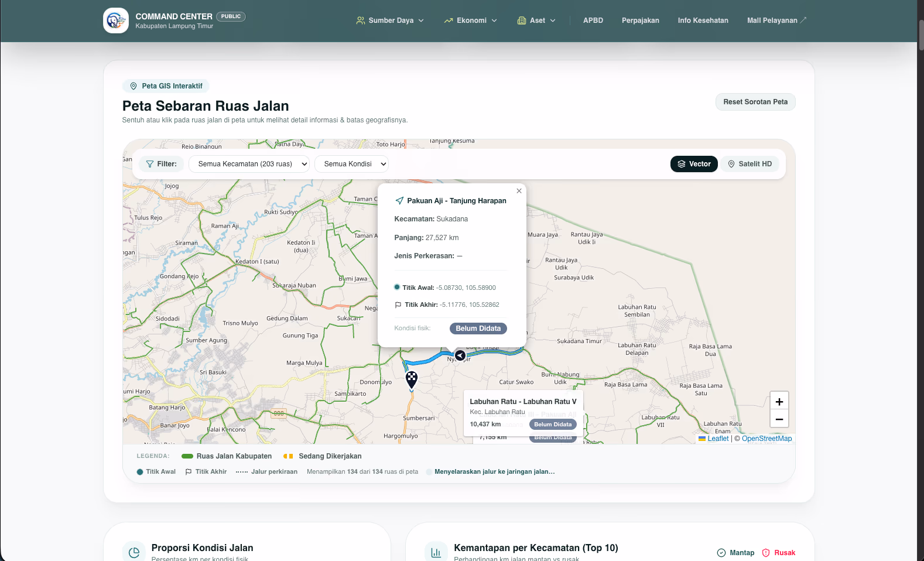Click the Command Center logo icon
The image size is (924, 561).
116,20
